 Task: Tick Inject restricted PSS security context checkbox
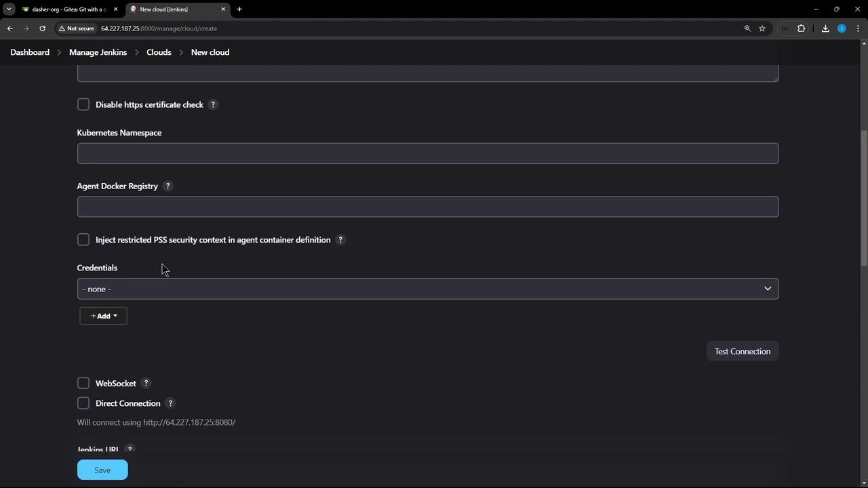(x=83, y=240)
